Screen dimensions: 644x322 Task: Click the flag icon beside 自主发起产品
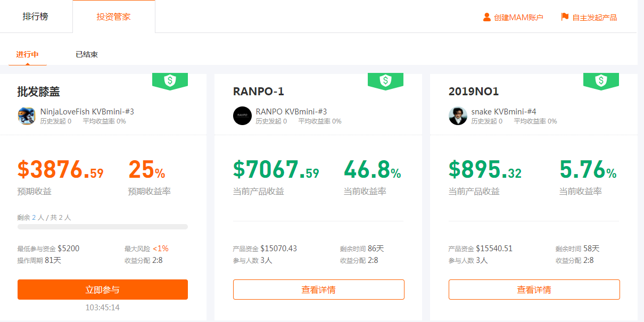pos(565,17)
